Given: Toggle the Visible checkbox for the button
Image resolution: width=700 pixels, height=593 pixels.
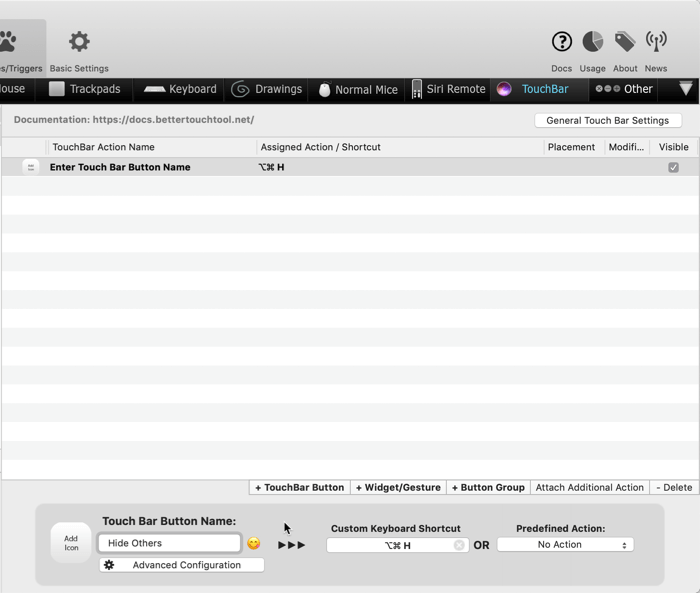Looking at the screenshot, I should coord(673,167).
